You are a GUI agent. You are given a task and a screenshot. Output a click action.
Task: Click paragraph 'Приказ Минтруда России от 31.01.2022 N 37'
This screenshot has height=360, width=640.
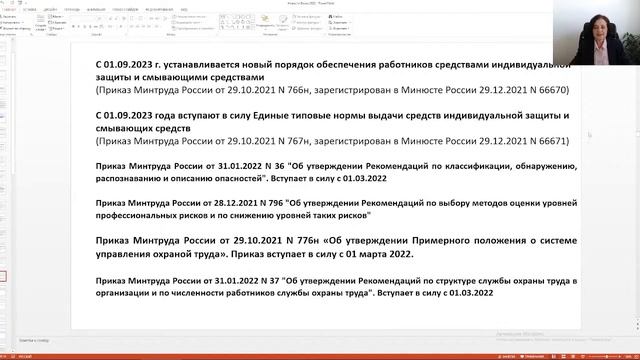336,287
